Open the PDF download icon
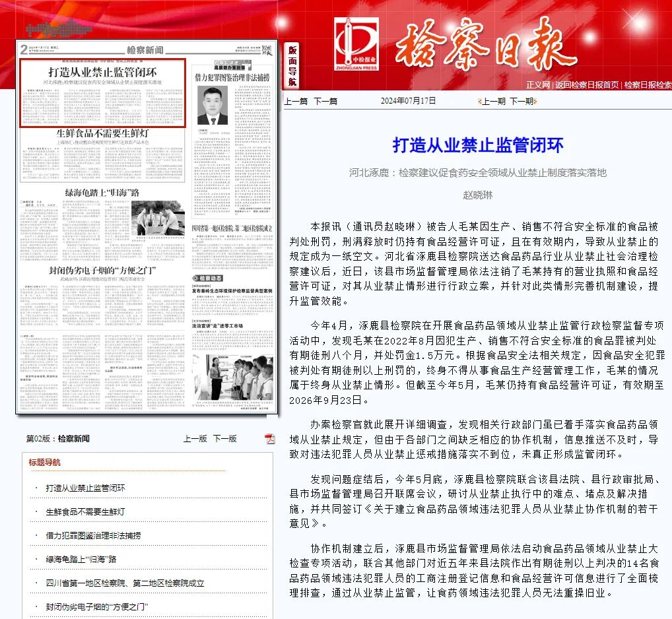This screenshot has height=619, width=672. (269, 439)
